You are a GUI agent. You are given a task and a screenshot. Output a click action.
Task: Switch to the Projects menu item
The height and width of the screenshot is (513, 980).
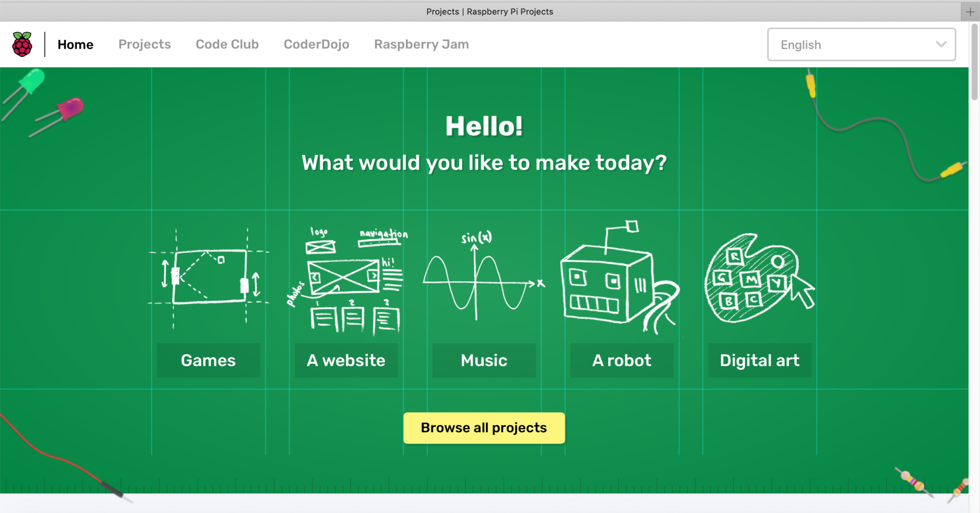(x=145, y=44)
